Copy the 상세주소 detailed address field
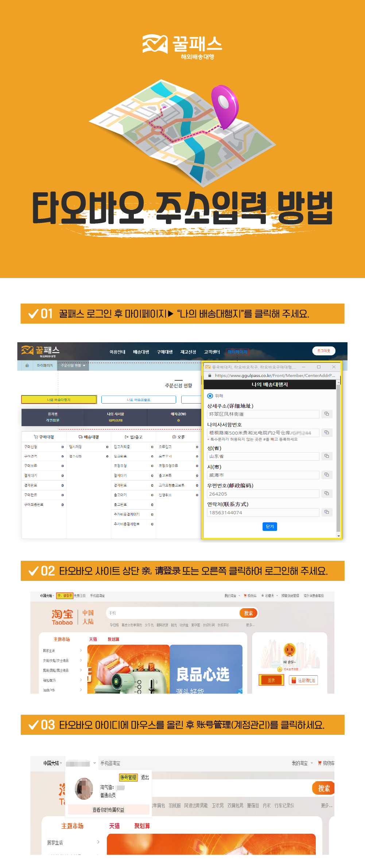Screen dimensions: 365x868 pyautogui.click(x=327, y=414)
